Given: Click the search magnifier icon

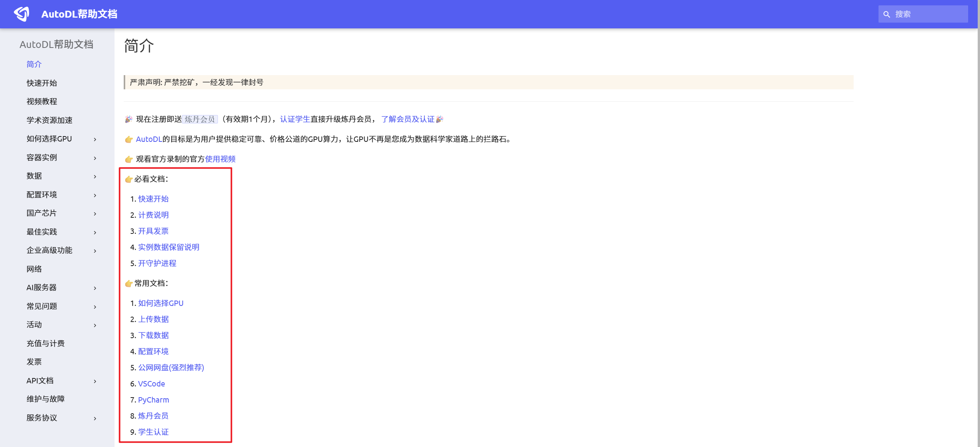Looking at the screenshot, I should tap(887, 14).
